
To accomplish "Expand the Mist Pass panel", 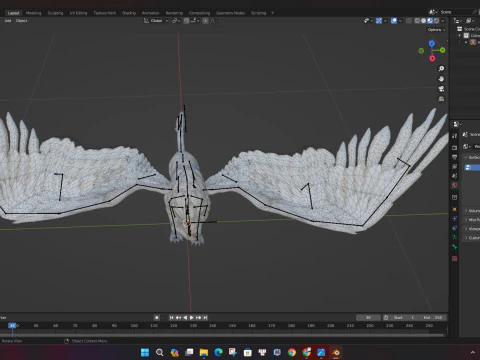I will [472, 220].
